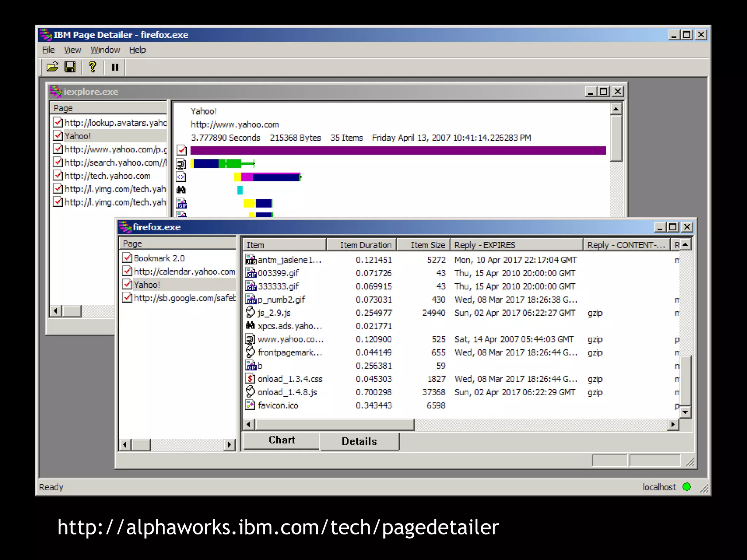
Task: Click the scroll up arrow of item table
Action: pyautogui.click(x=685, y=245)
